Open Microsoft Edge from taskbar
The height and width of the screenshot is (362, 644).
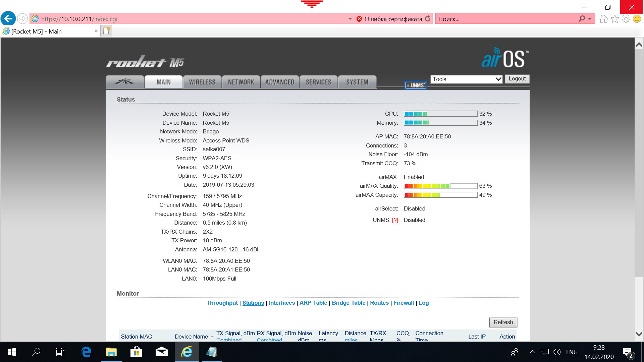click(86, 352)
